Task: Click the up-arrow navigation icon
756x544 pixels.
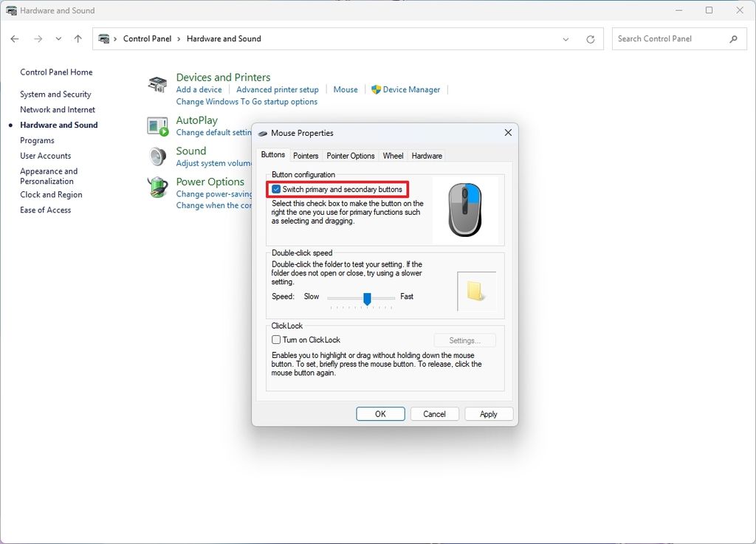Action: point(78,38)
